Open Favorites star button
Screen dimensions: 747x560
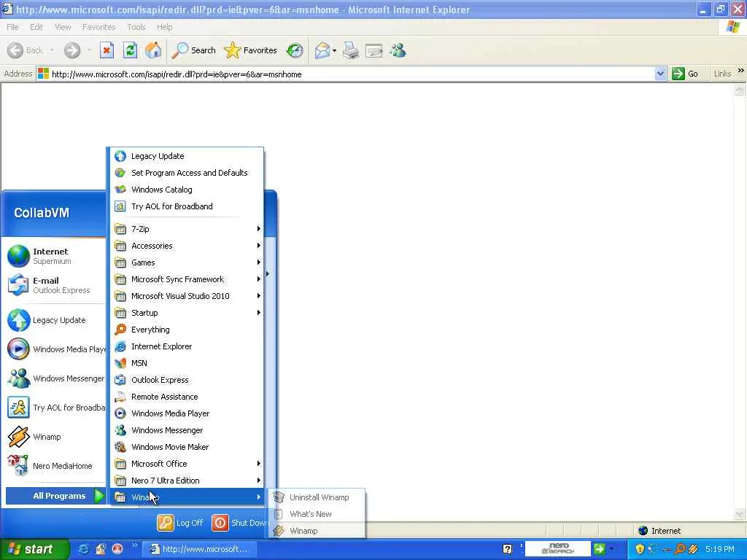click(x=250, y=50)
